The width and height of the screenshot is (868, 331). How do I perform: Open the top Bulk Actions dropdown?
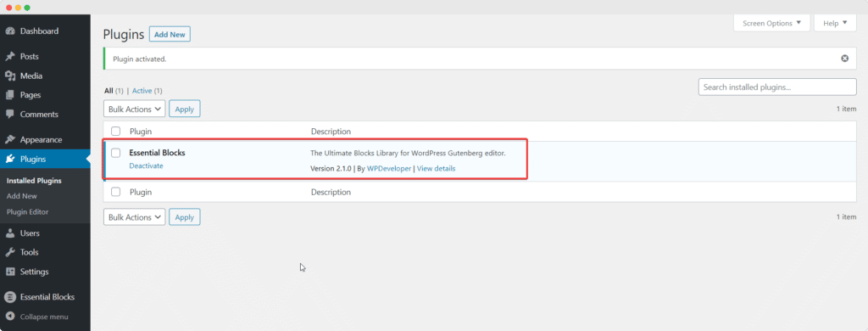tap(135, 109)
